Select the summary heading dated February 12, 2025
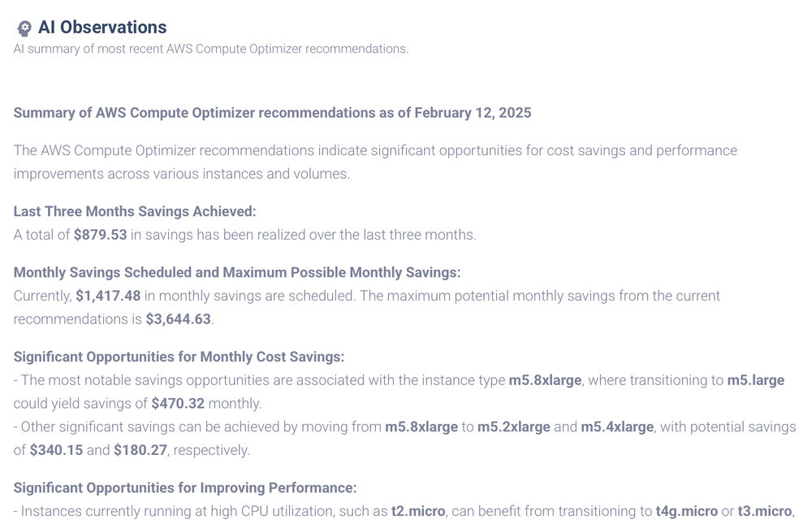The height and width of the screenshot is (524, 812). [272, 113]
